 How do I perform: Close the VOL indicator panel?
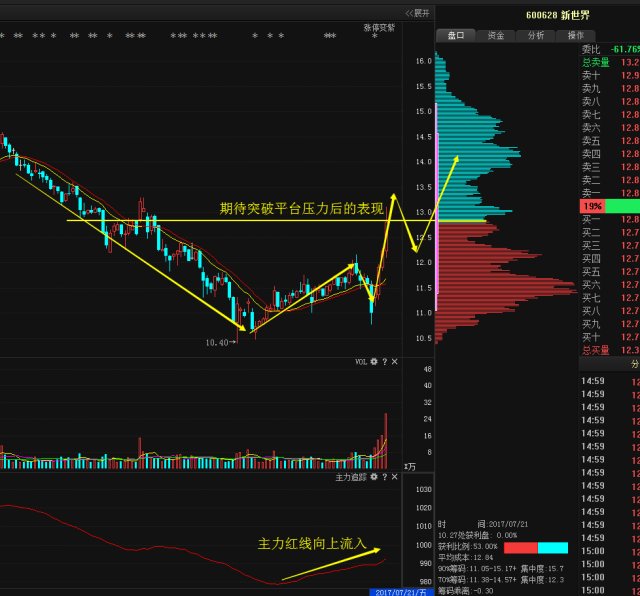tap(395, 362)
